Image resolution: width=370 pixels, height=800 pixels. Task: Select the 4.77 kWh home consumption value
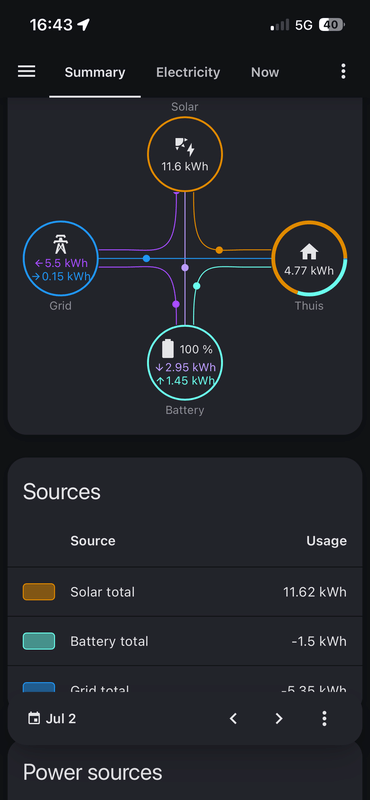point(309,270)
